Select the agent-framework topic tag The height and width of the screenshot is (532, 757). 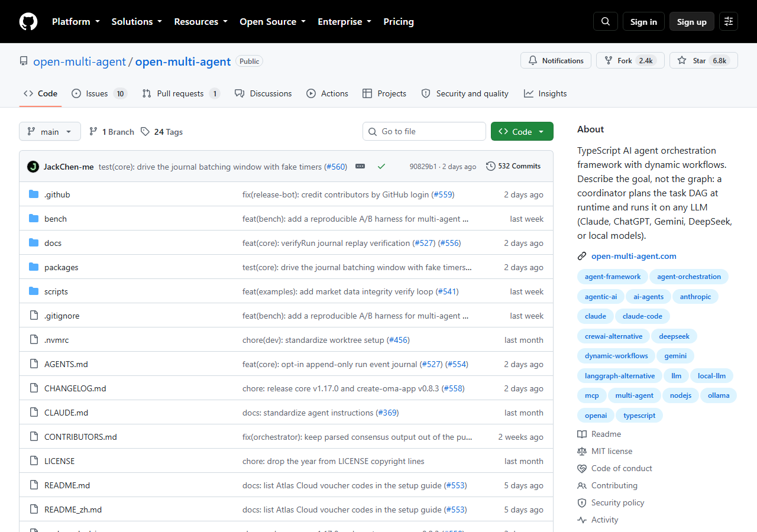613,277
